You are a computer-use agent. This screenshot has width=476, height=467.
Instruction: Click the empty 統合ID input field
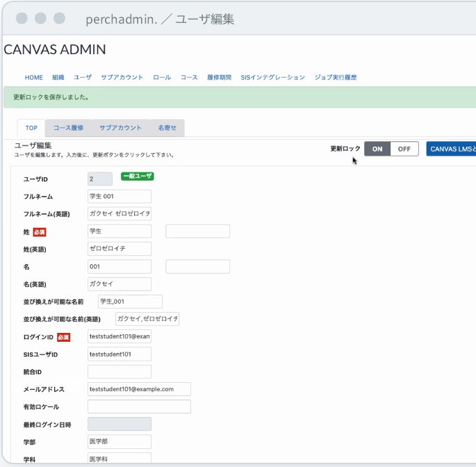[120, 372]
